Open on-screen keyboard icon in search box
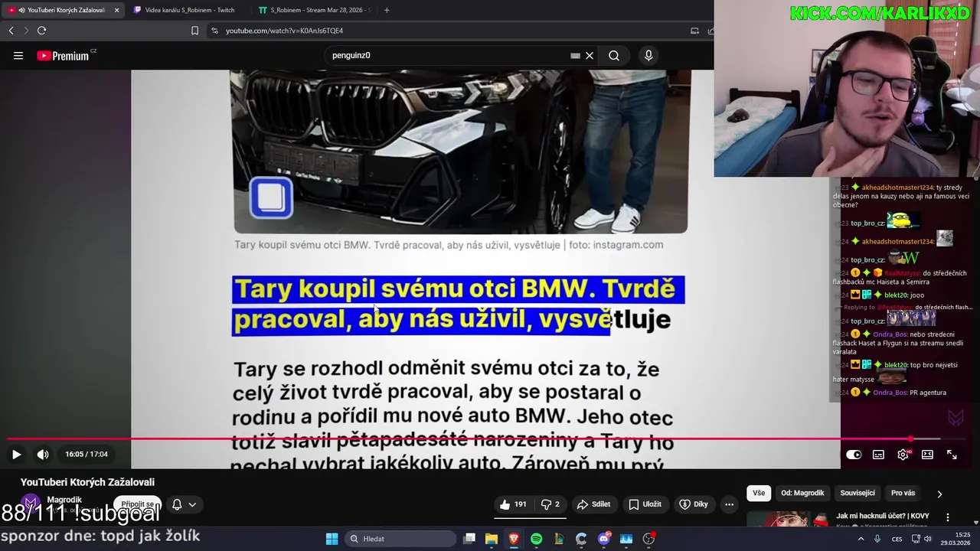This screenshot has width=980, height=551. pos(575,56)
